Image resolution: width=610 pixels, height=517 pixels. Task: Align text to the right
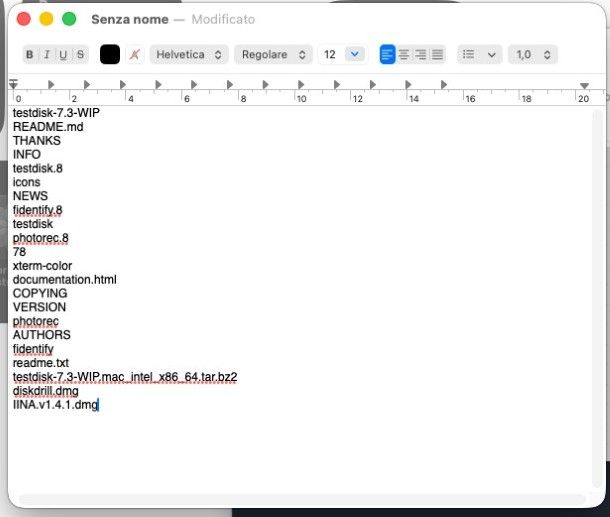coord(421,54)
